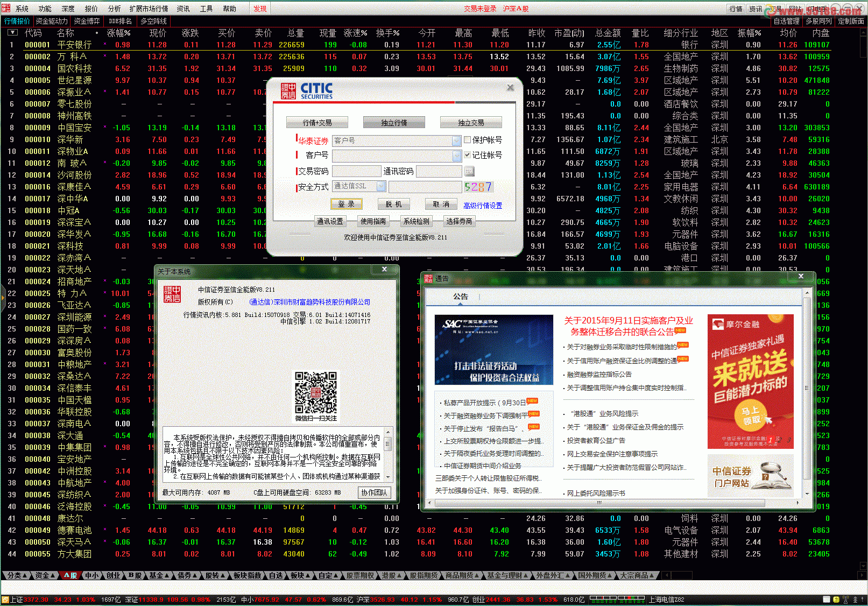The image size is (868, 606).
Task: Open the 摩尔金融 来就送 red ad banner
Action: point(750,381)
